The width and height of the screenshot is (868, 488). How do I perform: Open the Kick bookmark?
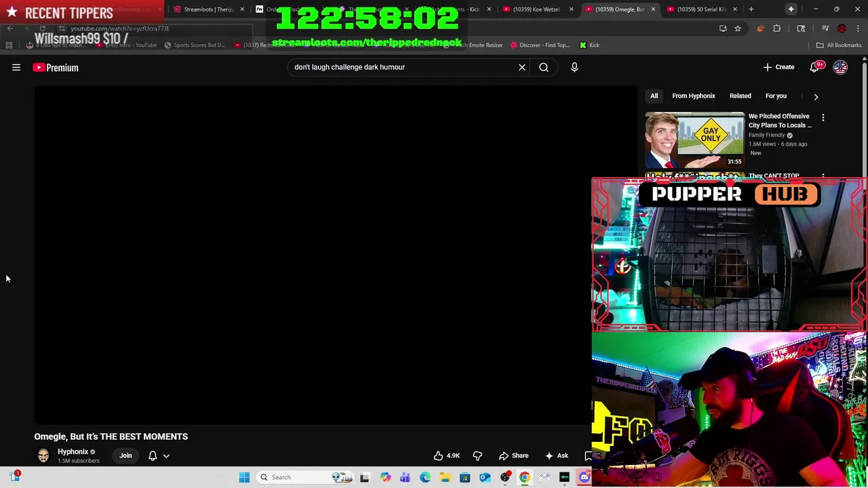click(x=589, y=45)
